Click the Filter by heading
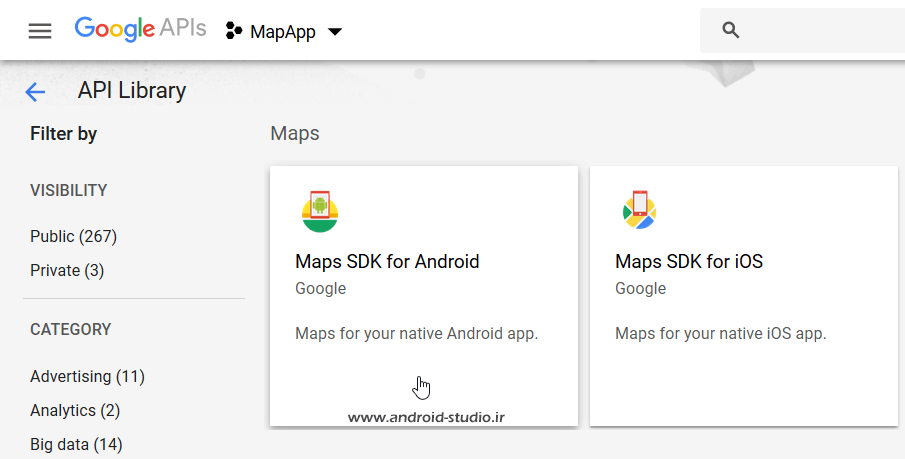The image size is (905, 459). click(63, 134)
